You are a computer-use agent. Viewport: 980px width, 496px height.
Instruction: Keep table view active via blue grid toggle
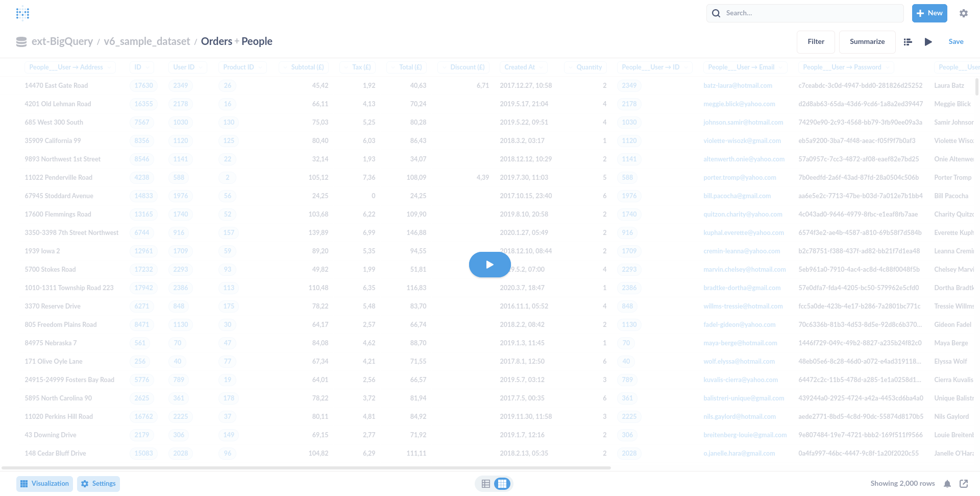pyautogui.click(x=502, y=483)
